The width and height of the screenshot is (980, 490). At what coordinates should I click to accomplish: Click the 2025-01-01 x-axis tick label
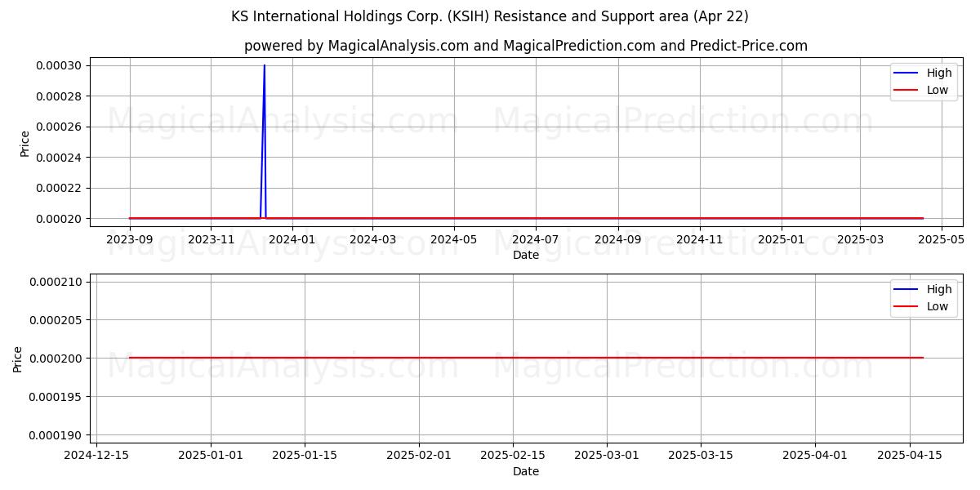211,456
